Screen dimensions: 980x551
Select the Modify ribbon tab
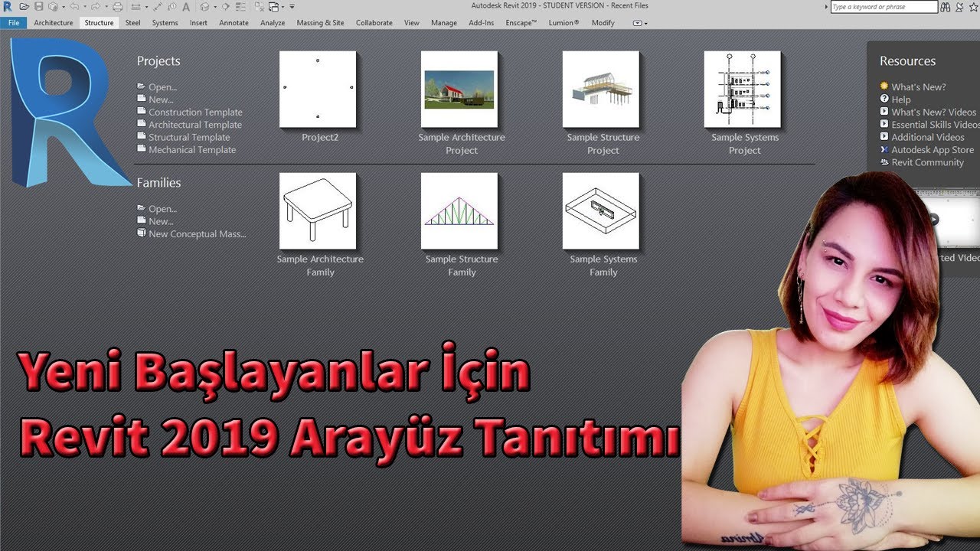point(603,23)
